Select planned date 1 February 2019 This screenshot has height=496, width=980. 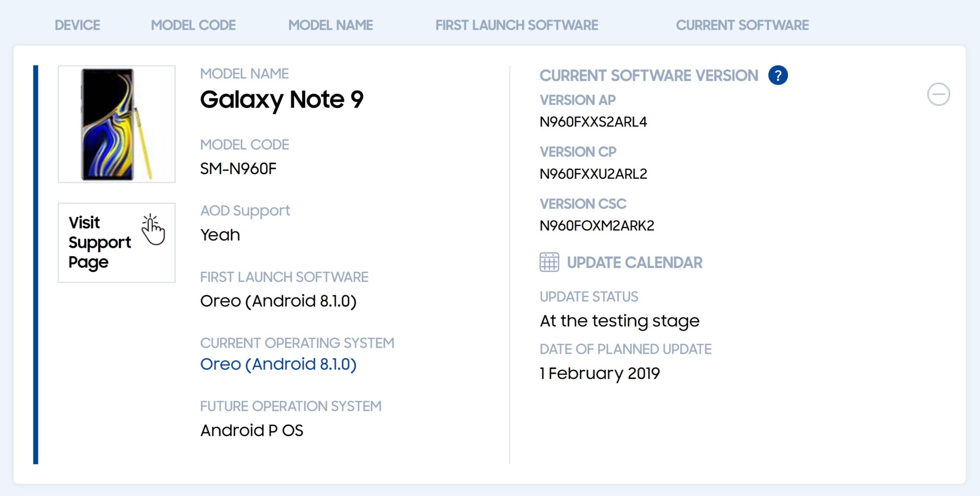tap(600, 374)
